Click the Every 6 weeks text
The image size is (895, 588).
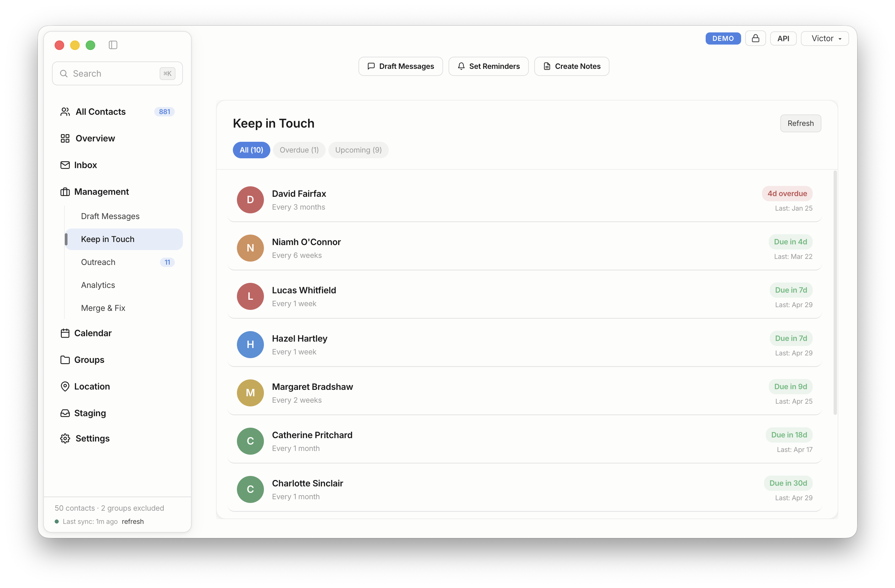[297, 256]
